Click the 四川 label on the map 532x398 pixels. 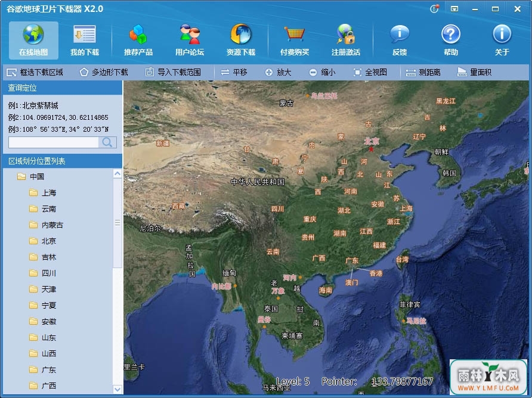pos(277,209)
